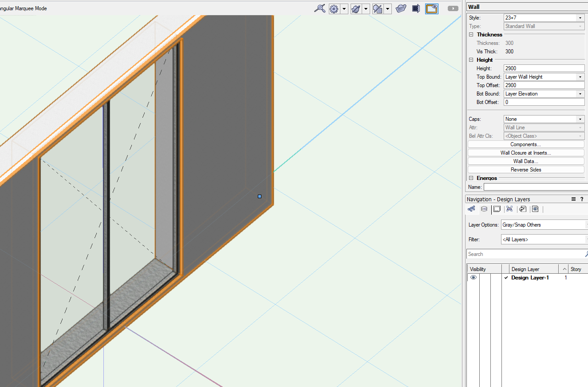Open the Saved Views eye tab icon
588x387 pixels.
[x=535, y=209]
